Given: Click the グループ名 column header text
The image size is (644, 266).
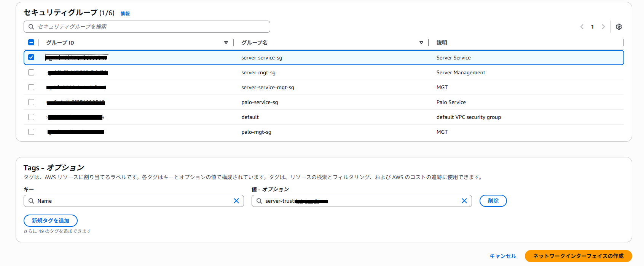Looking at the screenshot, I should tap(254, 43).
